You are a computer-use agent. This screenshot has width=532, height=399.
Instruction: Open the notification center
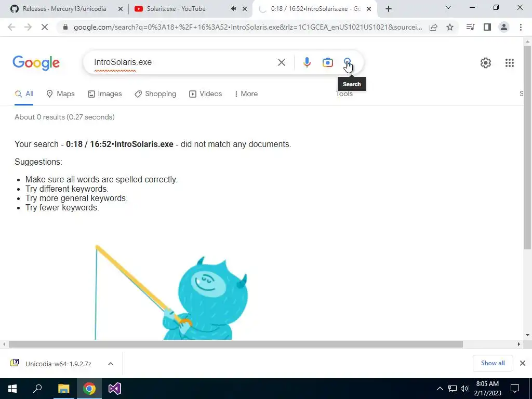515,389
